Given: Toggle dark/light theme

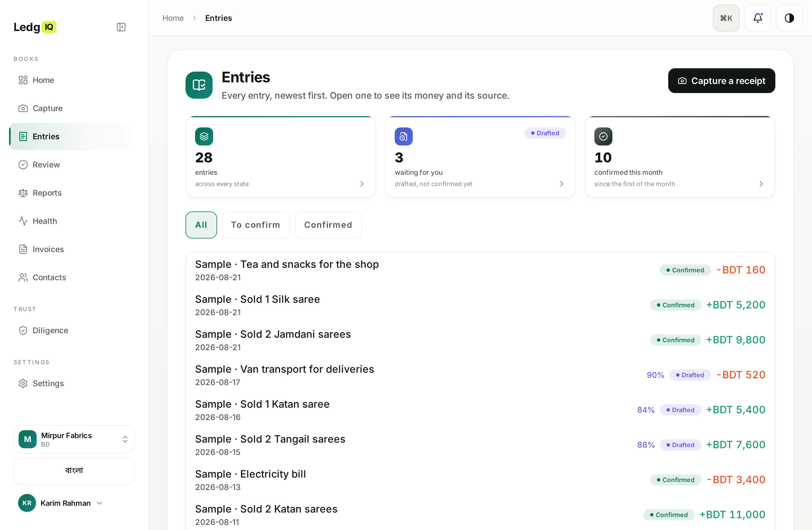Looking at the screenshot, I should click(x=789, y=18).
